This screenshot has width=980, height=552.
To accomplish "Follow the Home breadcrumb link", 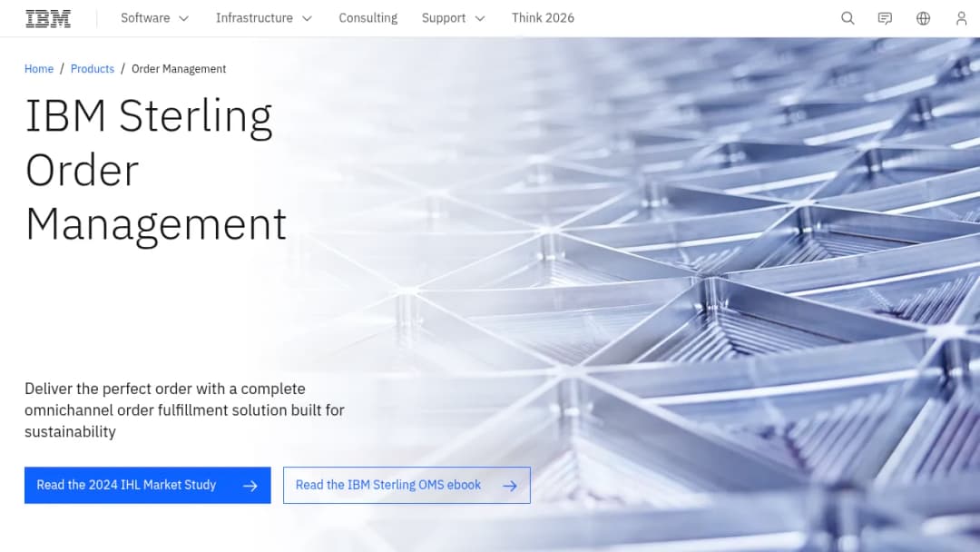I will 39,69.
